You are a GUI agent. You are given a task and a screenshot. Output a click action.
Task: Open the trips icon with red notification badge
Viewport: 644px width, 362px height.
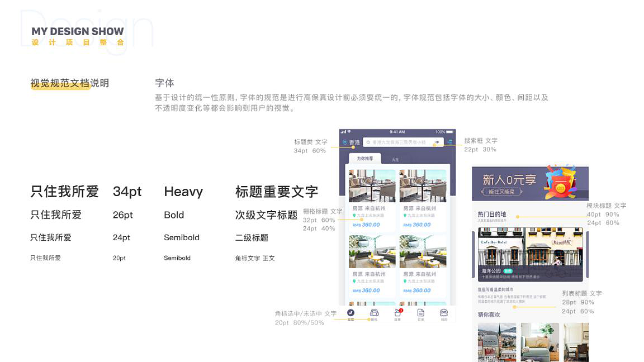pos(397,313)
